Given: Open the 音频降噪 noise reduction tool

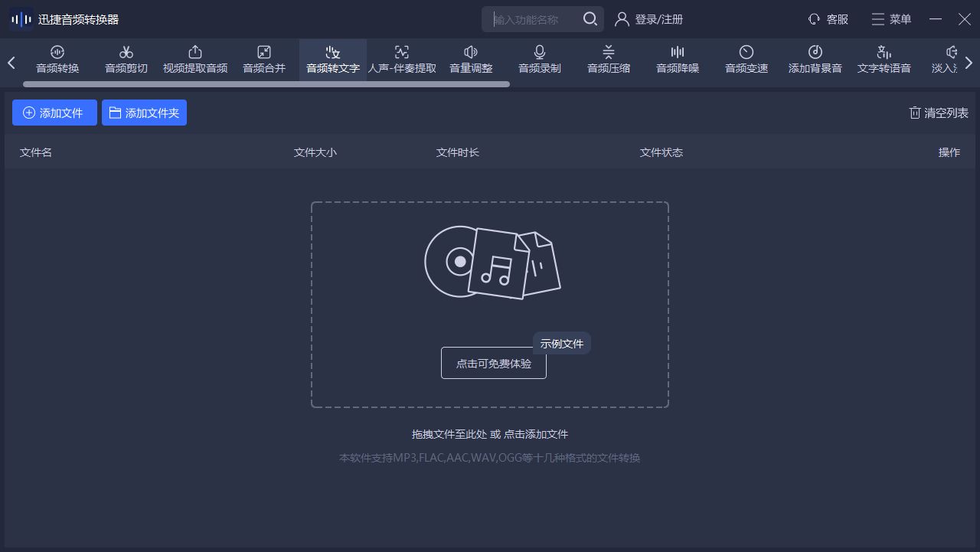Looking at the screenshot, I should tap(678, 60).
